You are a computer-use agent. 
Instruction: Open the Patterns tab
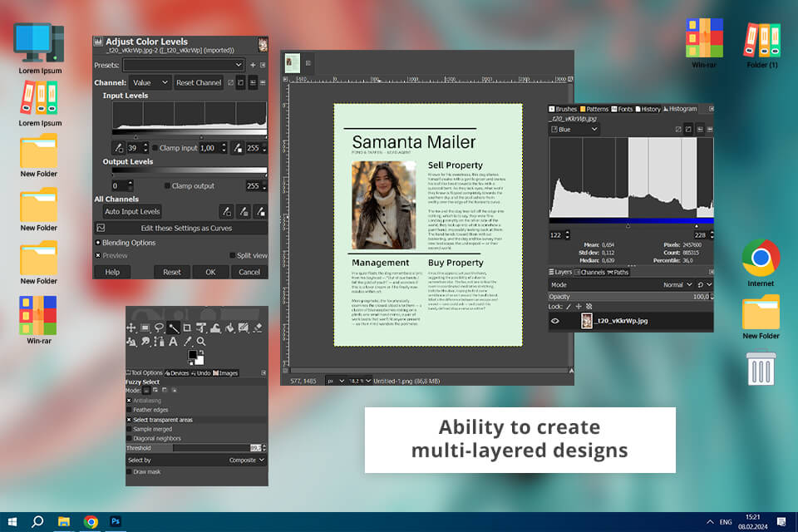pos(594,109)
